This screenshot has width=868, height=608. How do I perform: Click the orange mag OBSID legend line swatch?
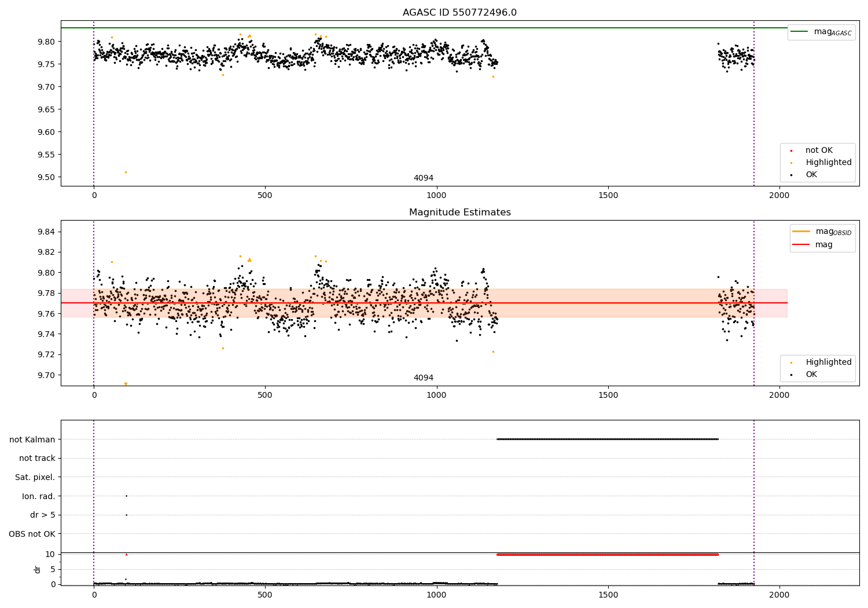point(801,232)
